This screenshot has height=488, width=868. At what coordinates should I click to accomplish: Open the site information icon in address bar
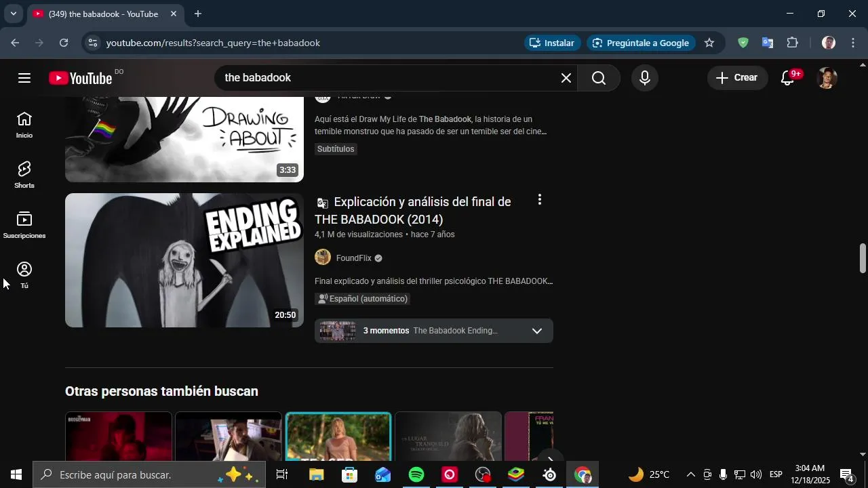[93, 43]
